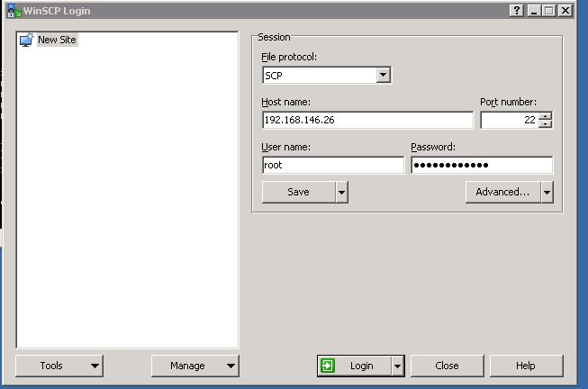
Task: Click in the User name field
Action: 333,165
